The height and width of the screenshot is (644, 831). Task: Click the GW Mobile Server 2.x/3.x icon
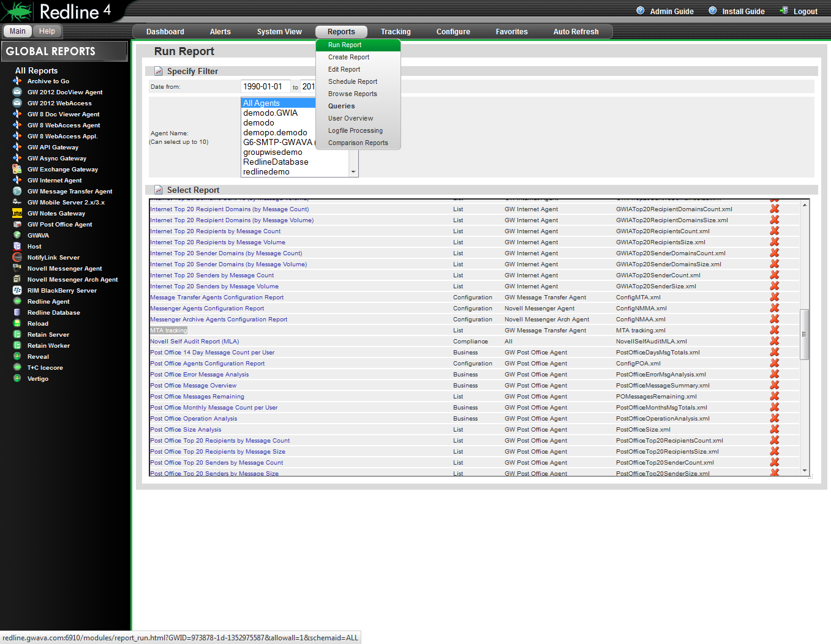[17, 202]
